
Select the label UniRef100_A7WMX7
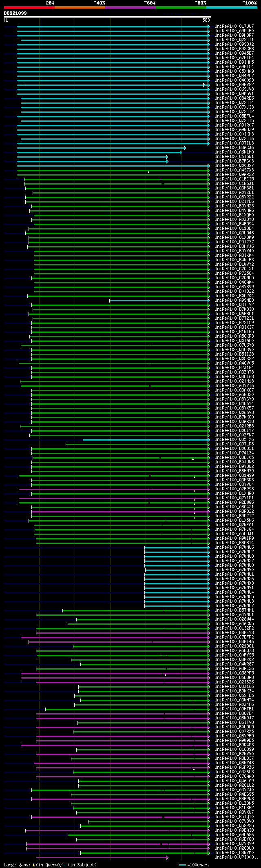tap(234, 561)
